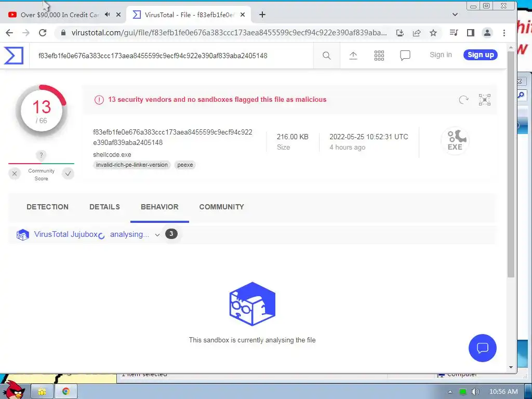532x399 pixels.
Task: Click the taskbar clock 10:56 AM
Action: point(503,392)
